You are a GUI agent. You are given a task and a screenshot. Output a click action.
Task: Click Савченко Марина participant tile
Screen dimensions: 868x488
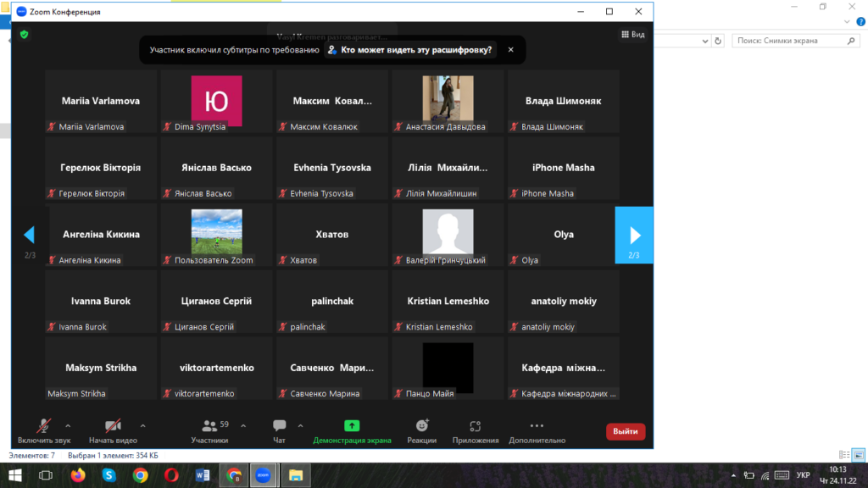tap(332, 369)
